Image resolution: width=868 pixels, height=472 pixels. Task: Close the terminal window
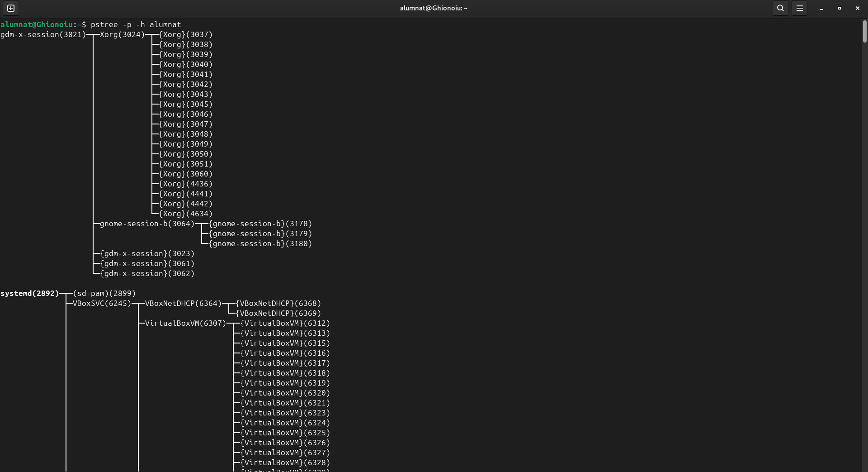click(857, 8)
